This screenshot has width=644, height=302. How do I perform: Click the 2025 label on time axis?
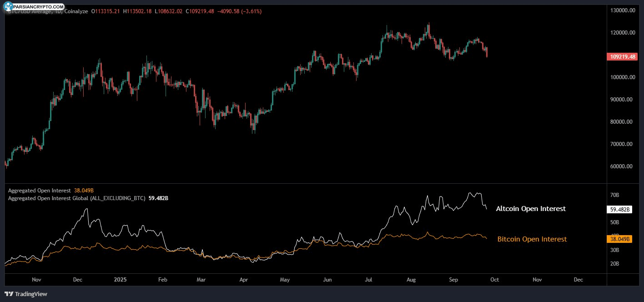click(119, 280)
